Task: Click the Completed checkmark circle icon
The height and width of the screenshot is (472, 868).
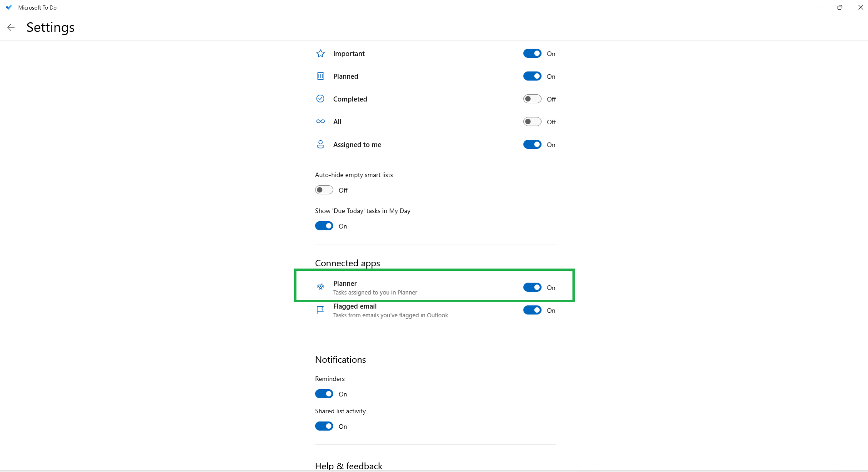Action: pyautogui.click(x=321, y=99)
